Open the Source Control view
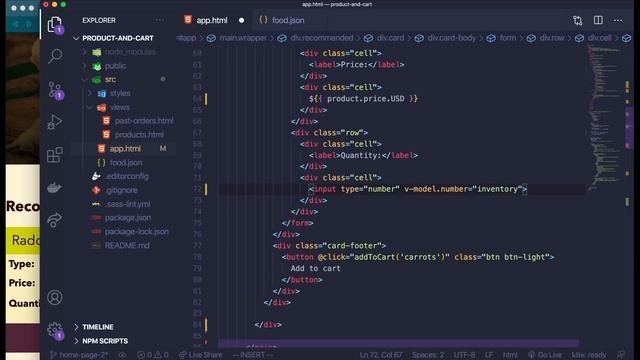The height and width of the screenshot is (360, 640). (55, 90)
